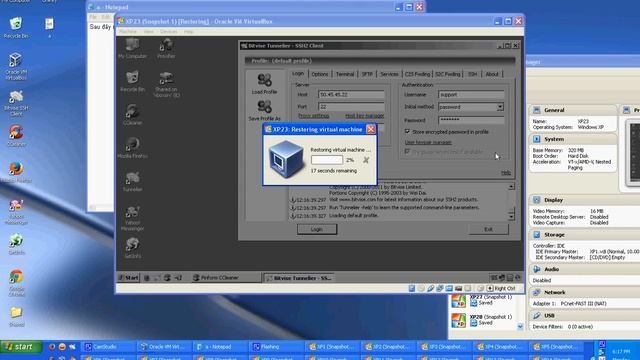The image size is (640, 360).
Task: Open Machine menu in XP23 VM window
Action: coord(128,31)
